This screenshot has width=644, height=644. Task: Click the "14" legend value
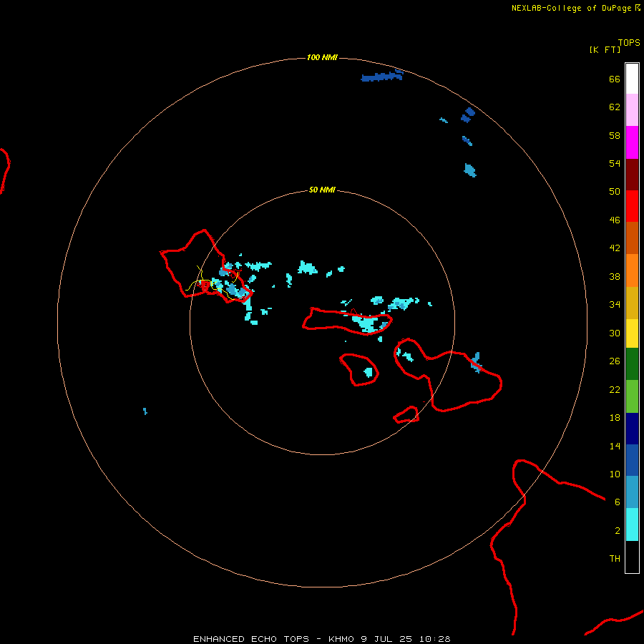[x=615, y=446]
